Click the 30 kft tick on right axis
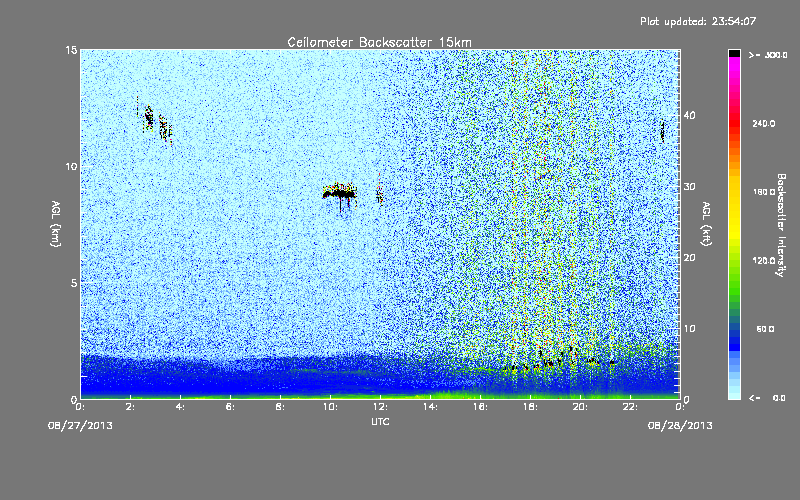Image resolution: width=800 pixels, height=500 pixels. coord(689,186)
